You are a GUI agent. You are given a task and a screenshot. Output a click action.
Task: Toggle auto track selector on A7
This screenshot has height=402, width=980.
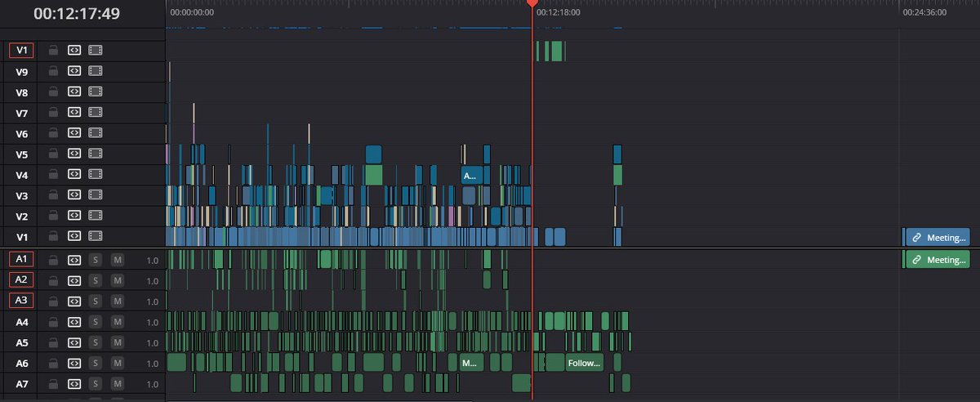coord(74,384)
